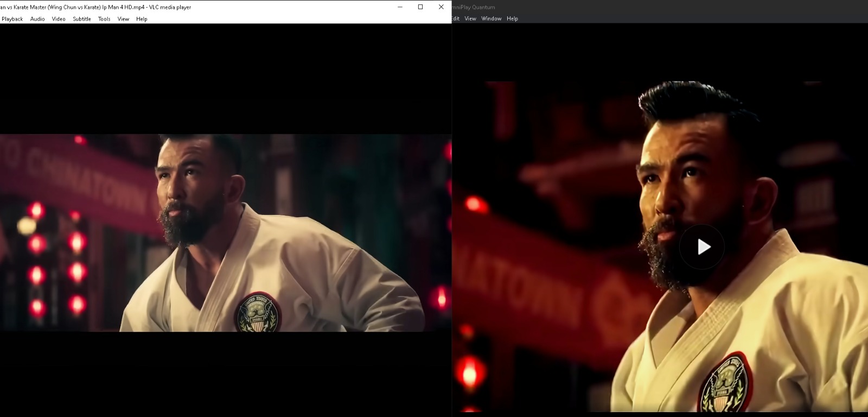The image size is (868, 417).
Task: Click the VLC window title text
Action: point(95,7)
